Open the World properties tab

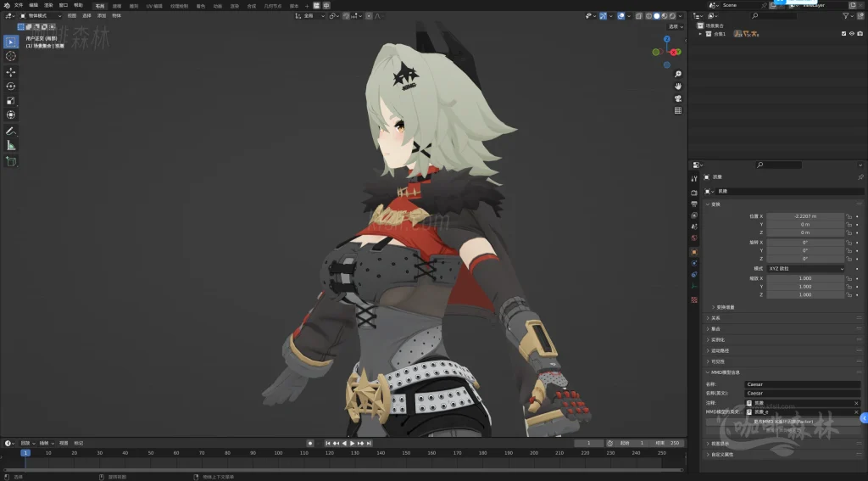pyautogui.click(x=694, y=238)
